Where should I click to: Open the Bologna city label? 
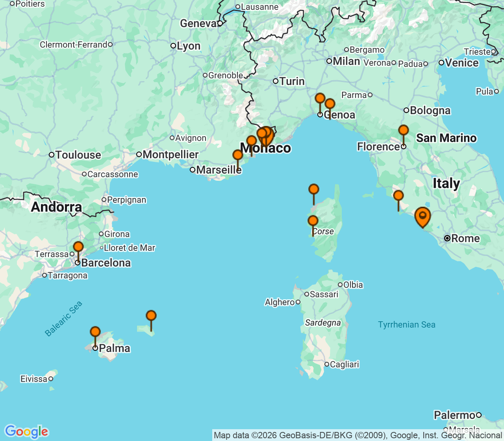click(430, 110)
